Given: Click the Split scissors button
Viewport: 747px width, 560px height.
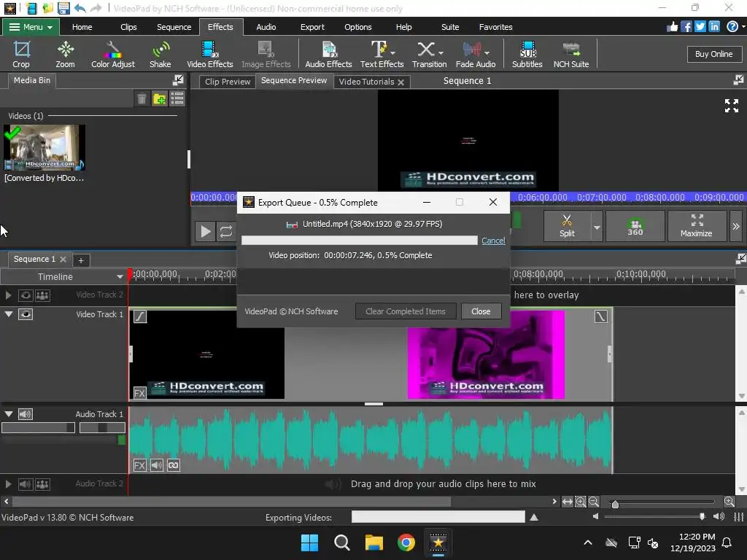Looking at the screenshot, I should [x=567, y=226].
